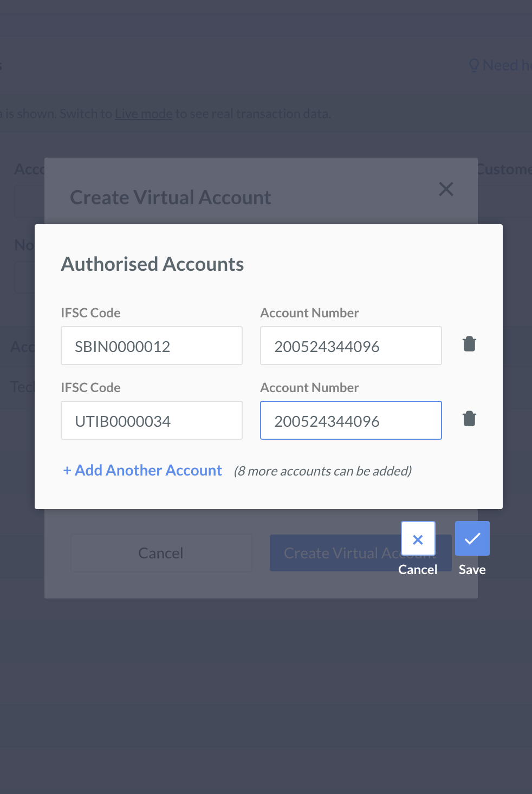This screenshot has width=532, height=794.
Task: Click the Authorised Accounts heading
Action: coord(152,264)
